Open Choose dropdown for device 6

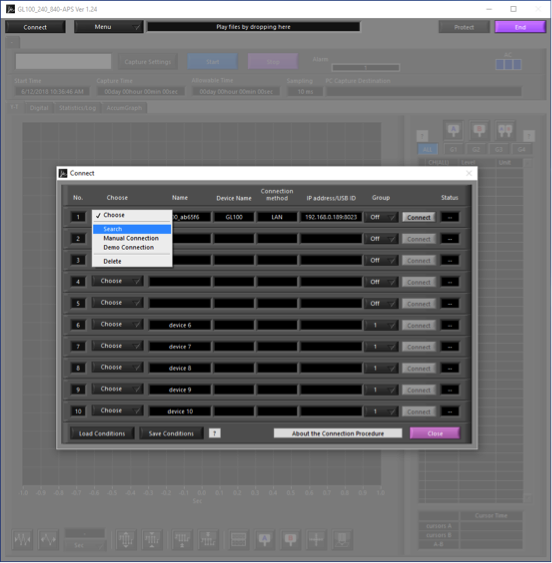click(117, 324)
